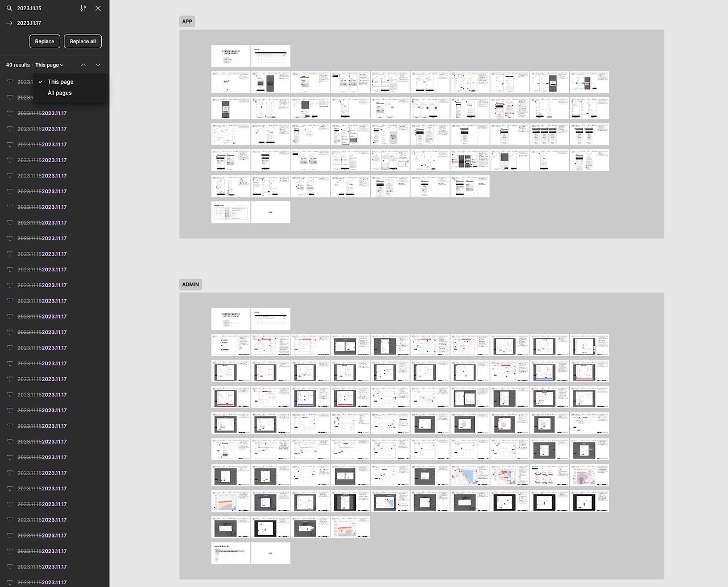The height and width of the screenshot is (587, 728).
Task: Click the replace arrow icon
Action: (x=9, y=23)
